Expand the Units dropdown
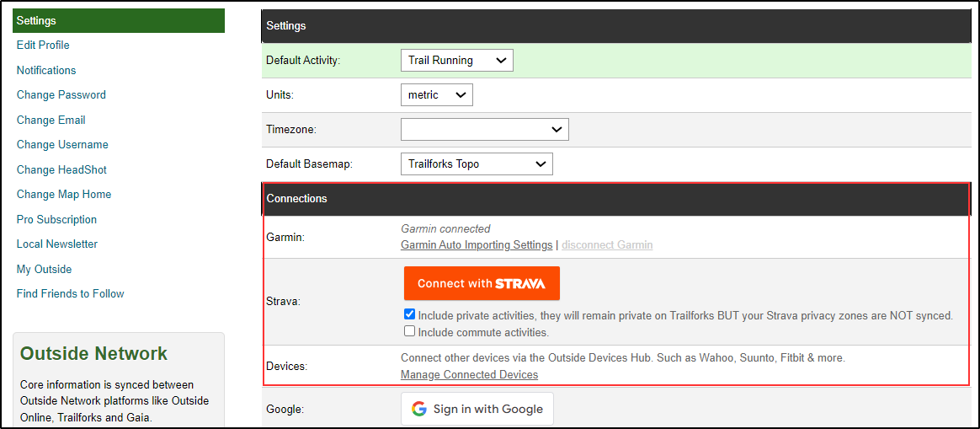The width and height of the screenshot is (980, 429). (436, 95)
